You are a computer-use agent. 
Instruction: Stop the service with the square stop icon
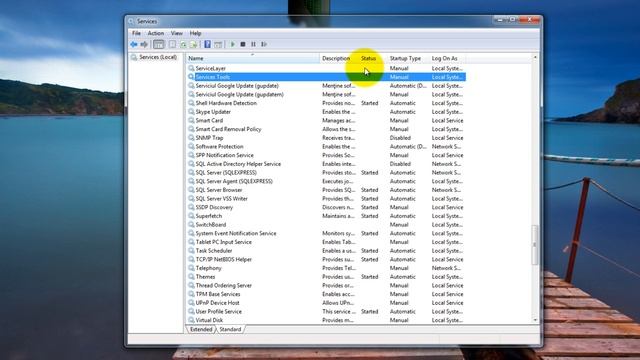(243, 44)
